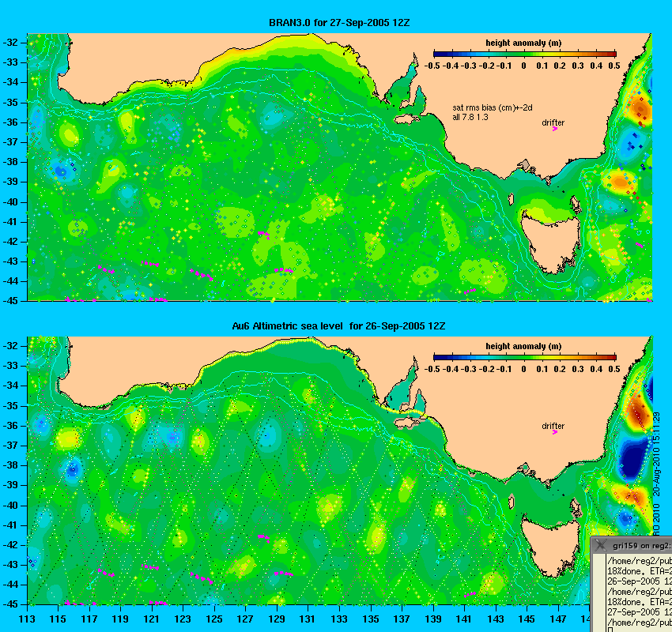
Task: Click latitude label '-32' on the BRAN3.0 plot axis
Action: (x=10, y=43)
